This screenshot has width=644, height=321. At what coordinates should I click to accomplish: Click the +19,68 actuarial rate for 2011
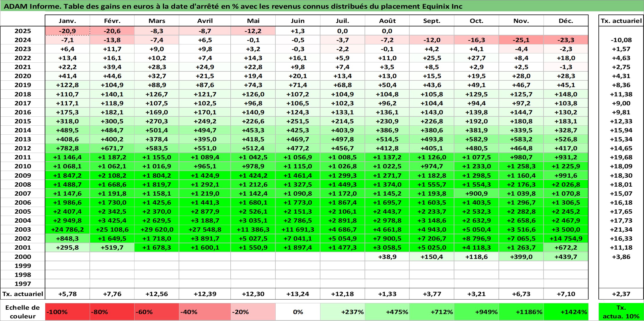621,157
